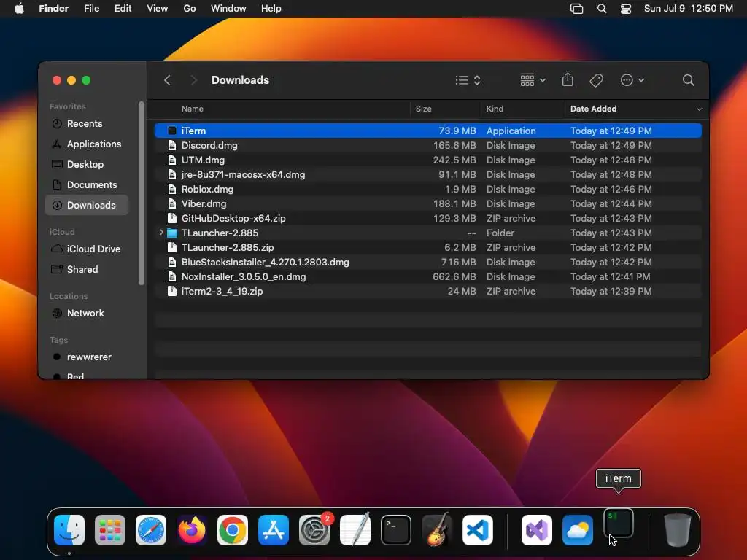Select the rewwrerer tag
Viewport: 747px width, 560px height.
pos(87,357)
